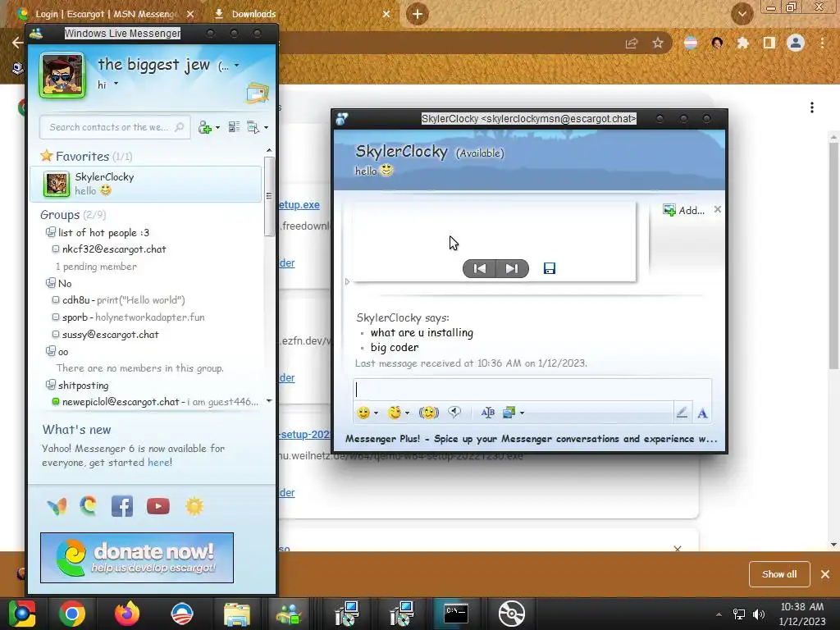
Task: Open the personal message 'hi' dropdown
Action: 116,84
